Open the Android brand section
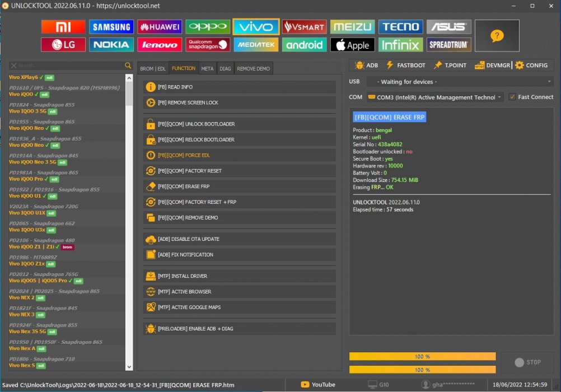Screen dimensions: 561x392 pos(304,45)
